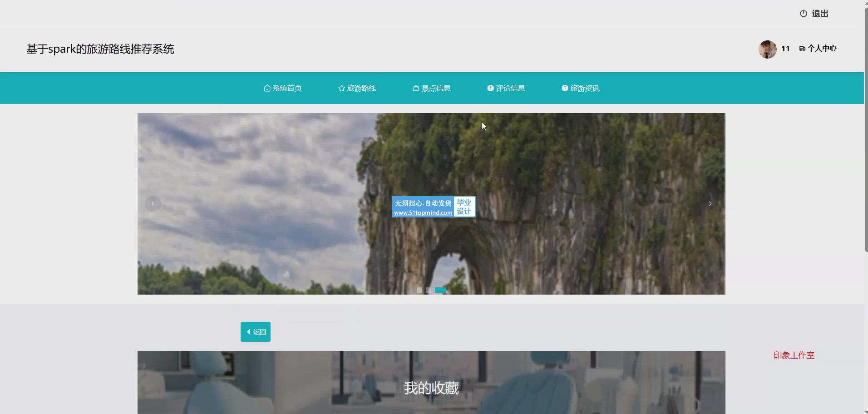Image resolution: width=868 pixels, height=414 pixels.
Task: Show the previous carousel slide
Action: [153, 204]
